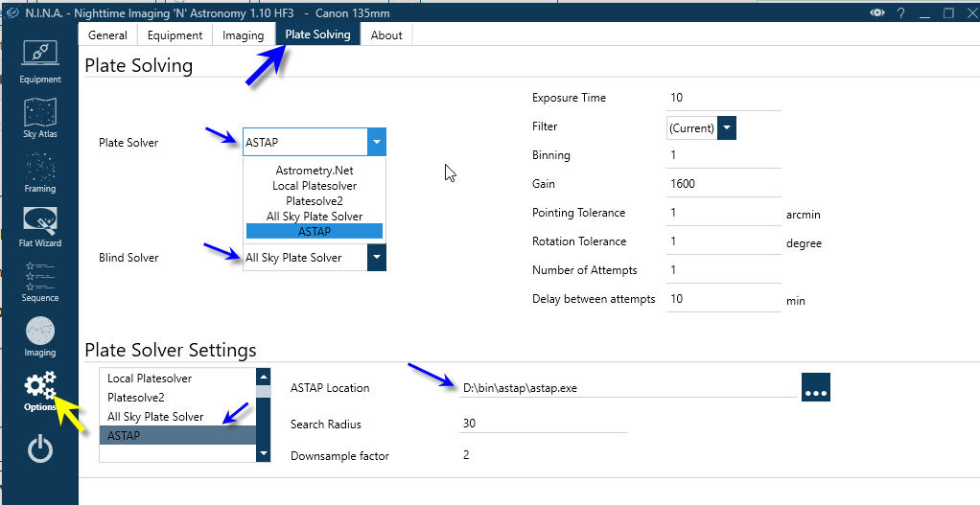The width and height of the screenshot is (980, 505).
Task: Switch to the Imaging sidebar view
Action: click(x=39, y=336)
